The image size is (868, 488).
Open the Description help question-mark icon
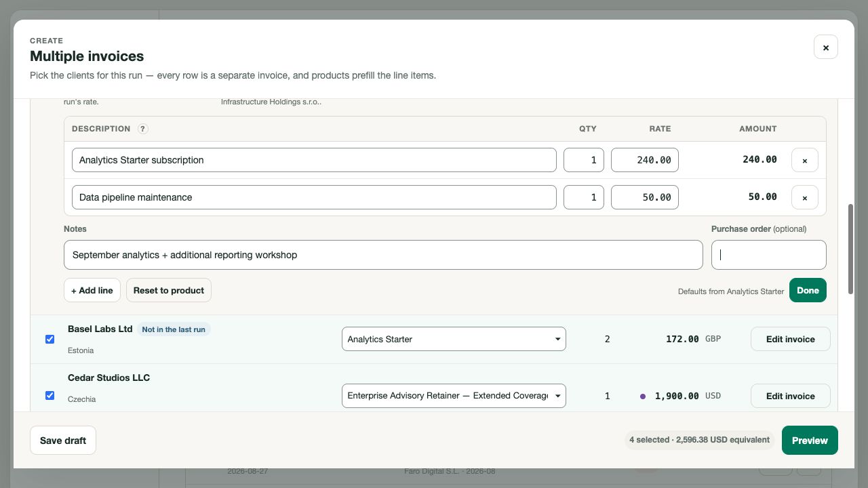click(143, 129)
